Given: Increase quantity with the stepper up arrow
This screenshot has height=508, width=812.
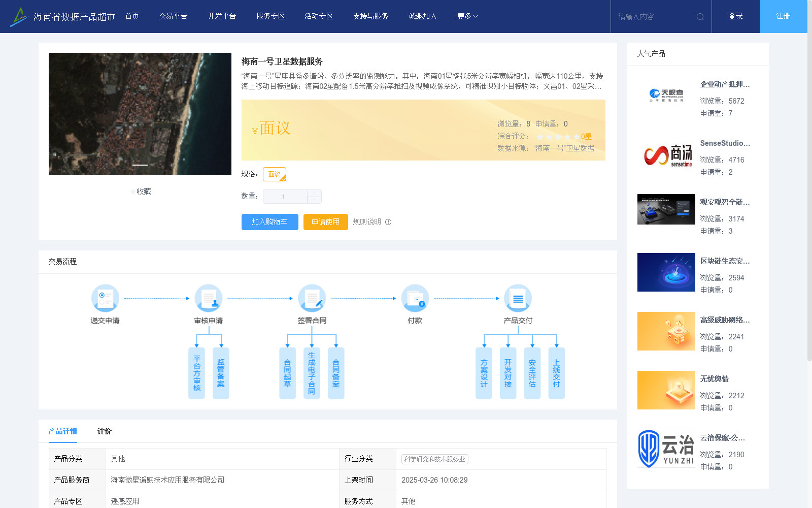Looking at the screenshot, I should [x=314, y=193].
